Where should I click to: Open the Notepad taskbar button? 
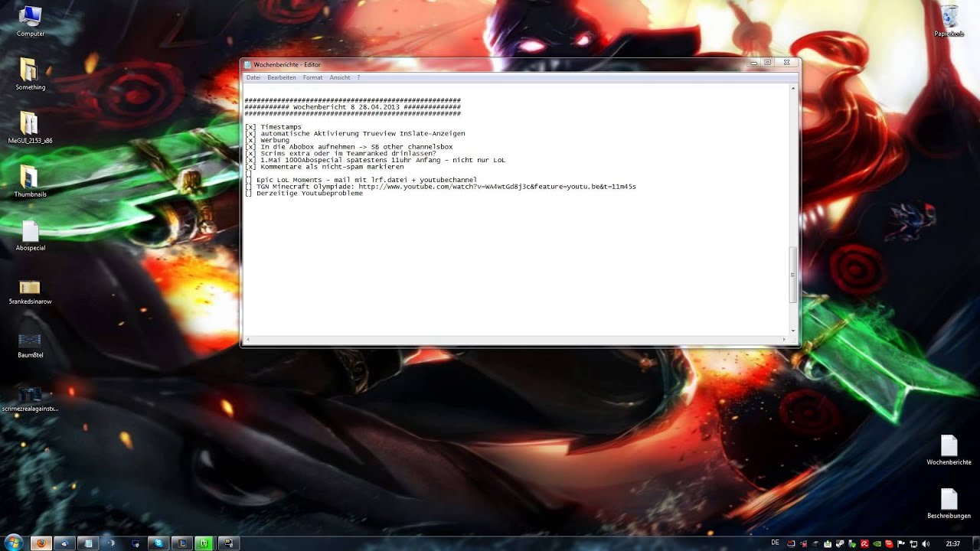point(88,543)
